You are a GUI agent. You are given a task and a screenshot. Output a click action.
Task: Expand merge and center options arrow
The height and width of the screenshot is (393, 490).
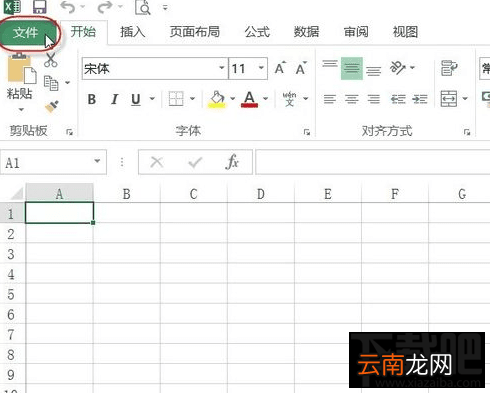point(465,98)
